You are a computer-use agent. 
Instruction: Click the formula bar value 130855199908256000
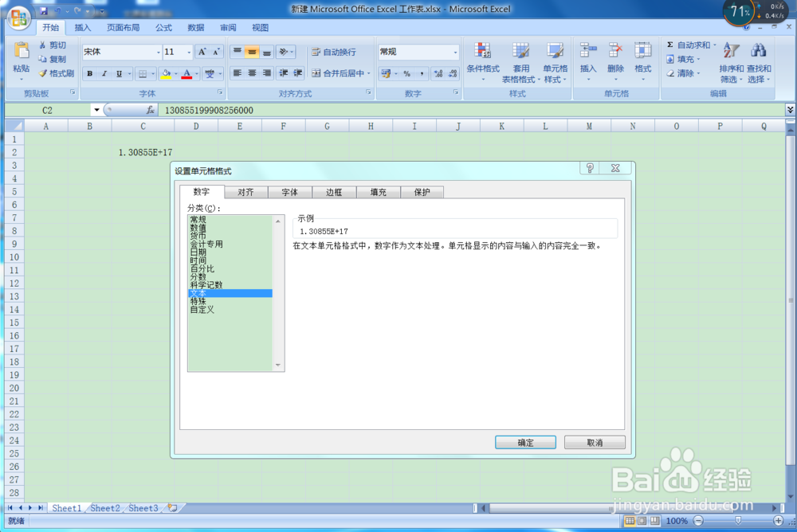[209, 110]
